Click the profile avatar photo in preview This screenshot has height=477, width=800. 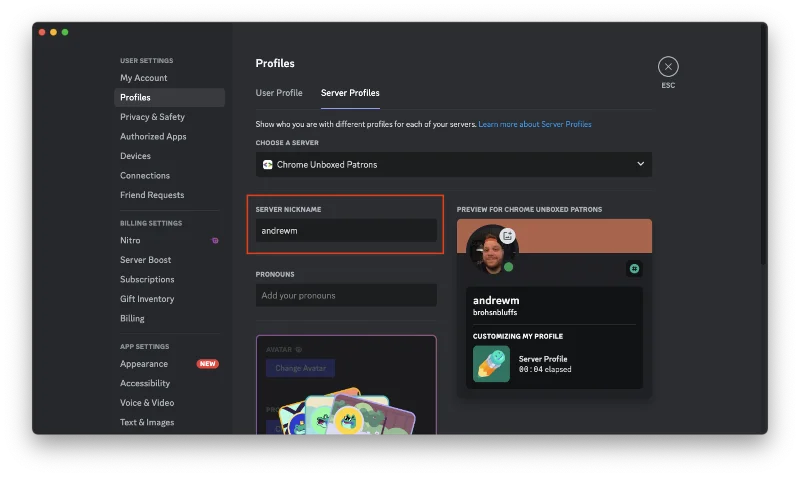(490, 250)
